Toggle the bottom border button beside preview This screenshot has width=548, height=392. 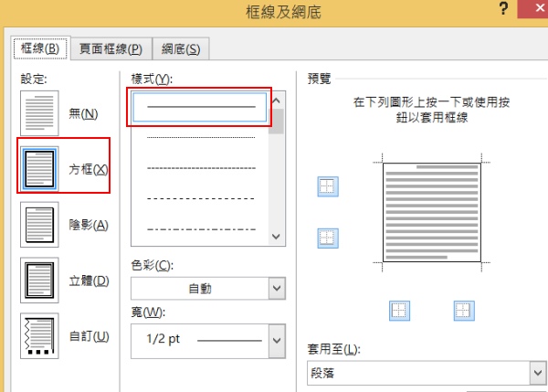328,238
